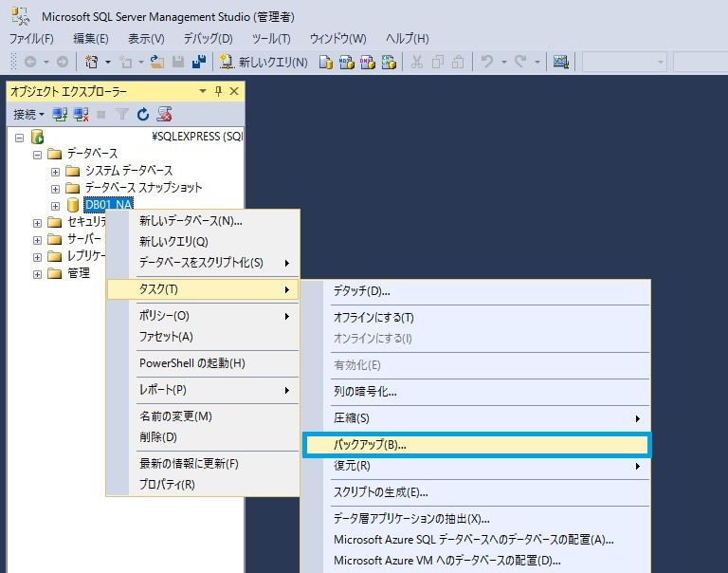Open the ポリシー(O) submenu
Image resolution: width=728 pixels, height=573 pixels.
(204, 316)
